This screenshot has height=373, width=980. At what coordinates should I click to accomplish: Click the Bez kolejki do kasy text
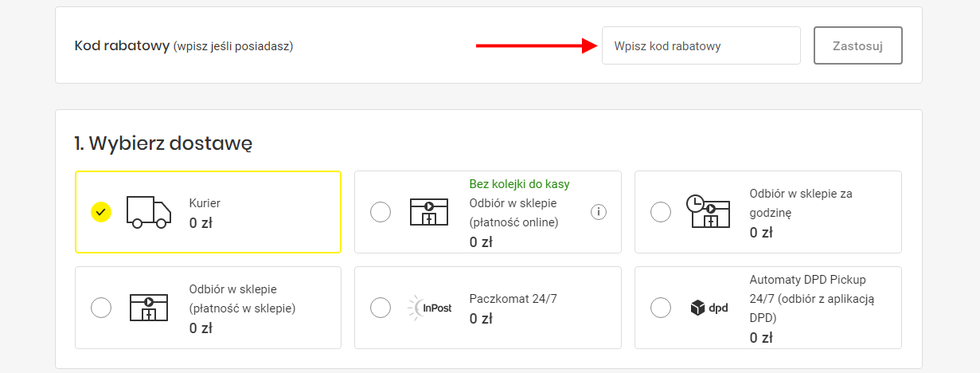520,184
